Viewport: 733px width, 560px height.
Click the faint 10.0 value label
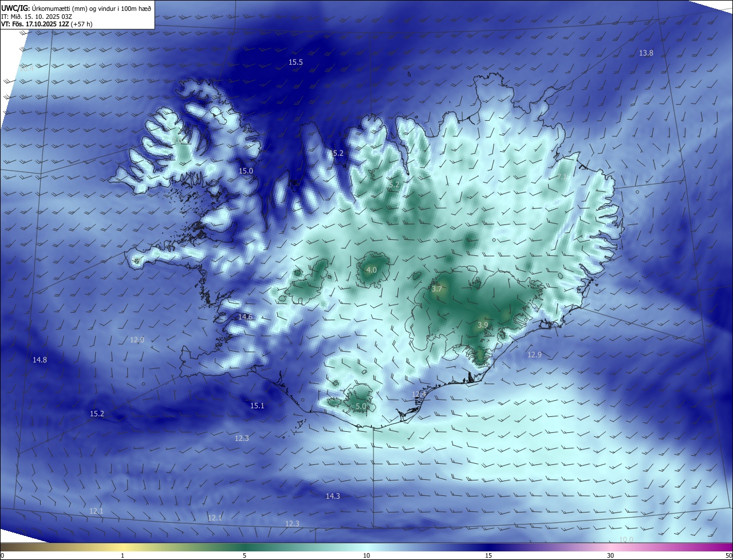point(626,539)
